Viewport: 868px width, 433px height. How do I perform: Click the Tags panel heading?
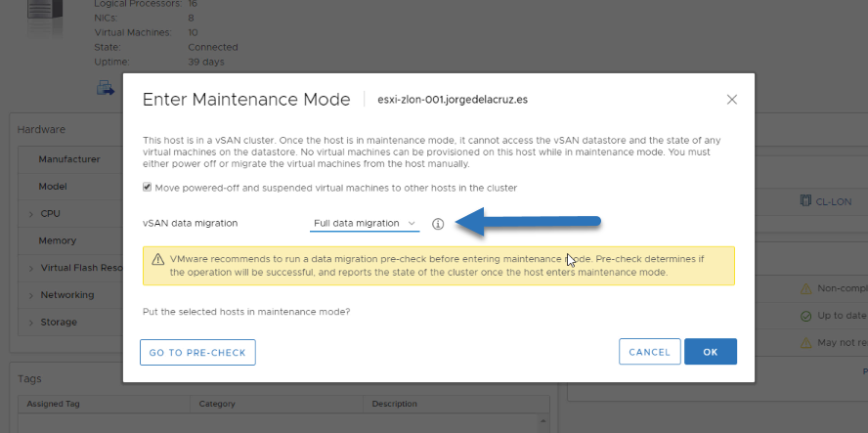click(x=29, y=378)
